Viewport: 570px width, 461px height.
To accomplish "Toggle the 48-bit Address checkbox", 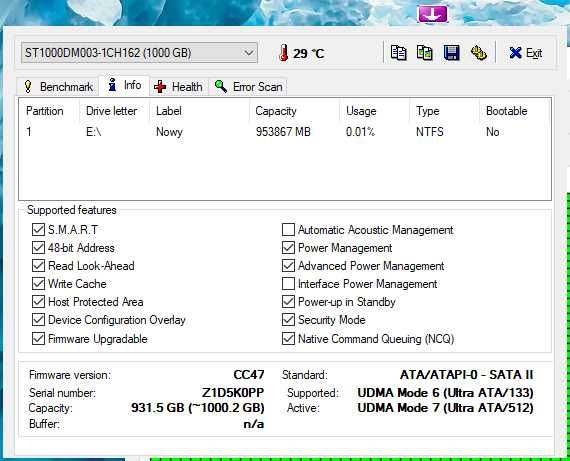I will pyautogui.click(x=38, y=248).
